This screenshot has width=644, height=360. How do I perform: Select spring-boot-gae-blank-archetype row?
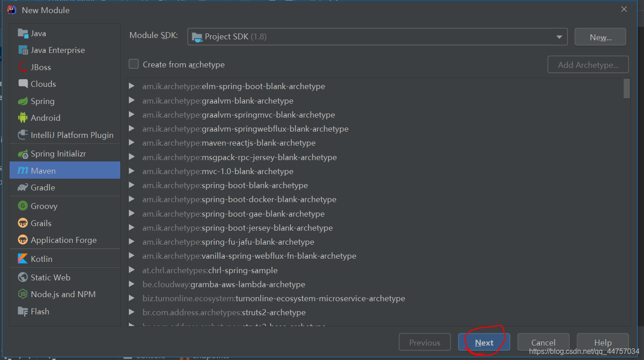point(375,213)
